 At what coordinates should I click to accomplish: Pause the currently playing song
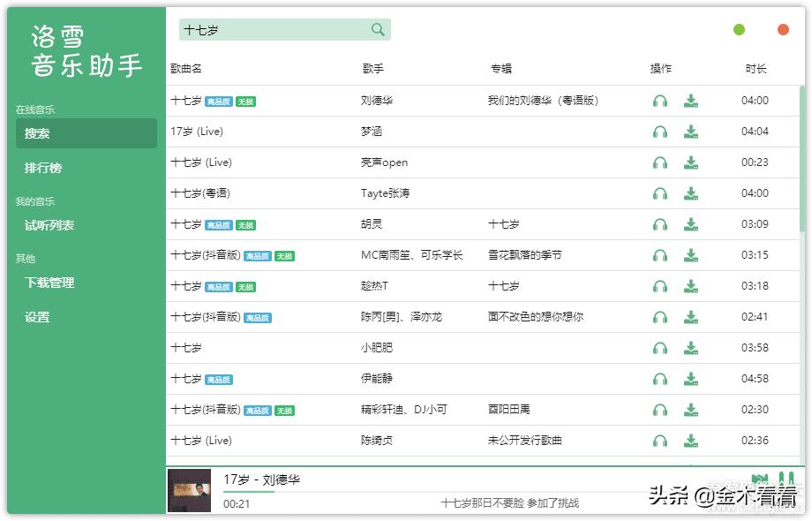pyautogui.click(x=786, y=479)
